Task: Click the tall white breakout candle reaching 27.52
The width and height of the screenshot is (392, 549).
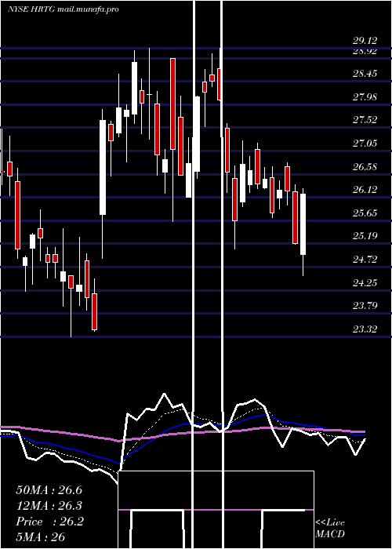Action: 103,167
